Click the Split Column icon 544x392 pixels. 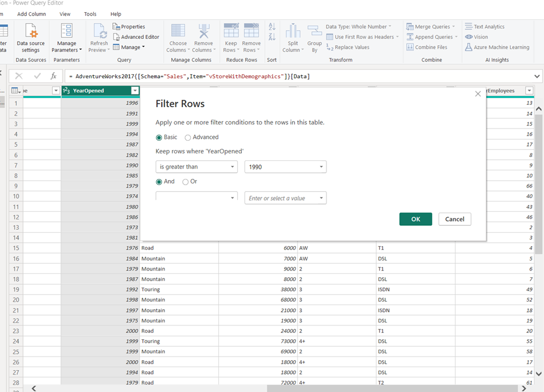tap(293, 38)
